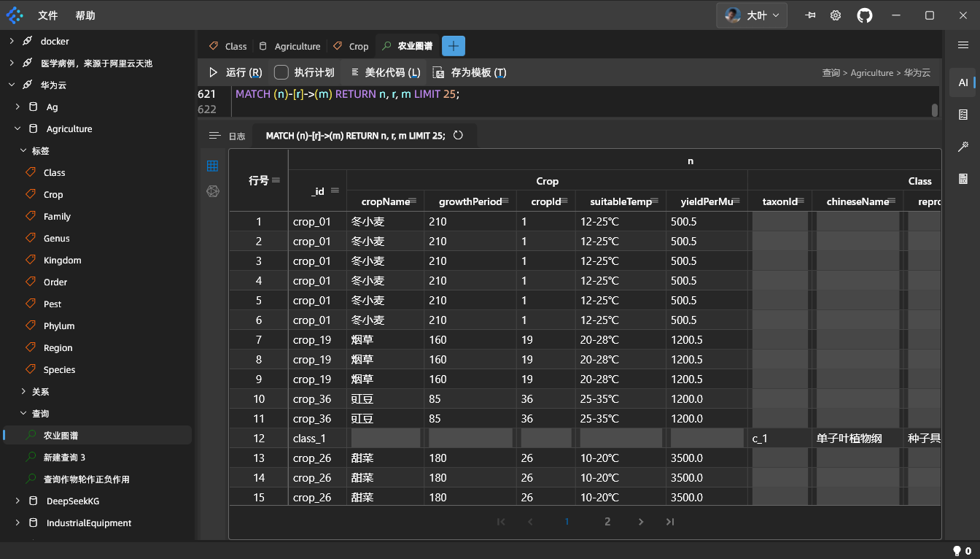Open the 文件 menu

[48, 15]
